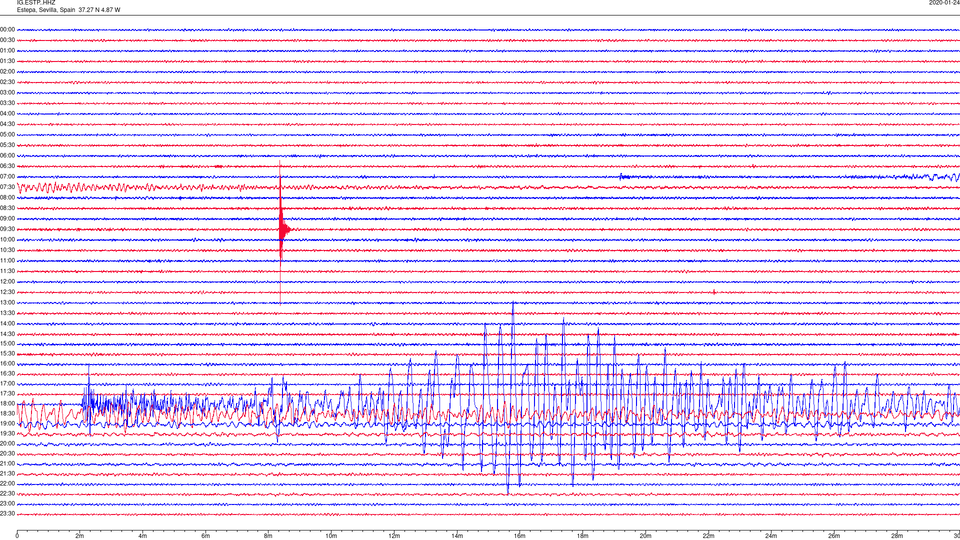Click the 20:00 time row label
This screenshot has width=960, height=540.
pos(7,444)
